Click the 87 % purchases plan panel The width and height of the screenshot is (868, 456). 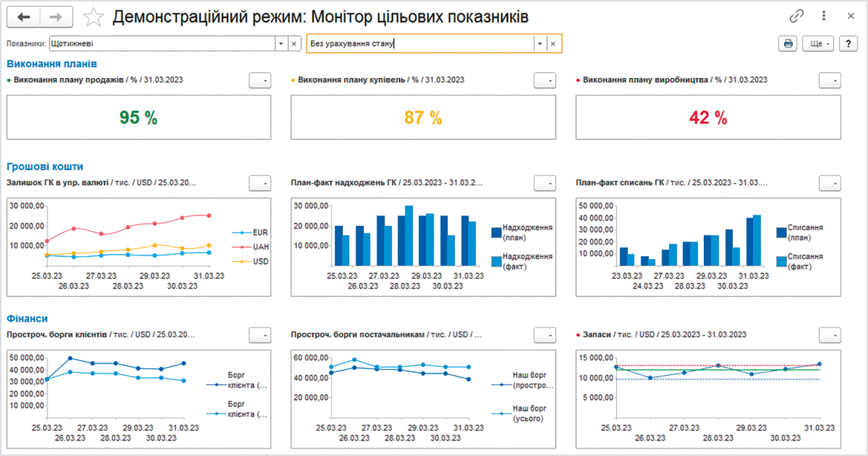pos(422,117)
